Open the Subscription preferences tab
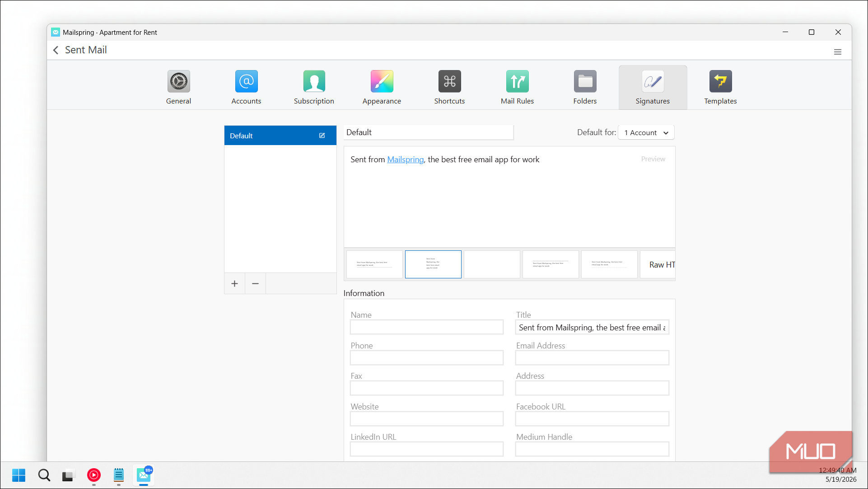868x489 pixels. coord(314,88)
